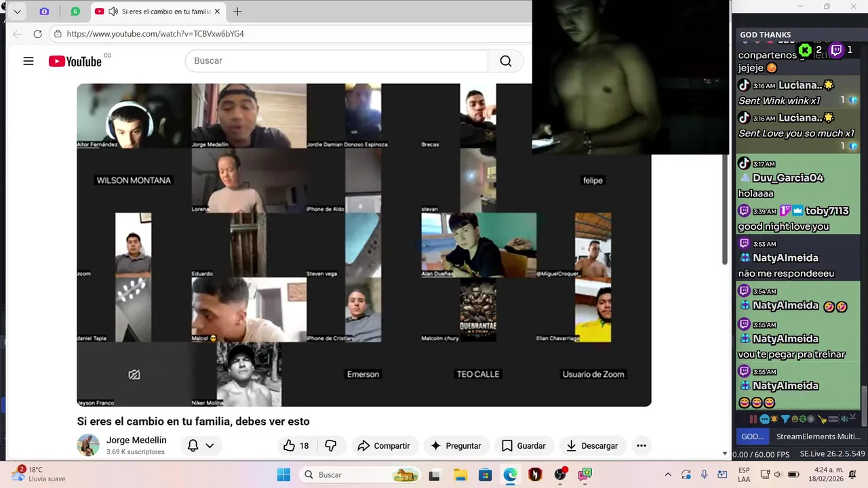Open the Preguntar AI button

coord(456,445)
